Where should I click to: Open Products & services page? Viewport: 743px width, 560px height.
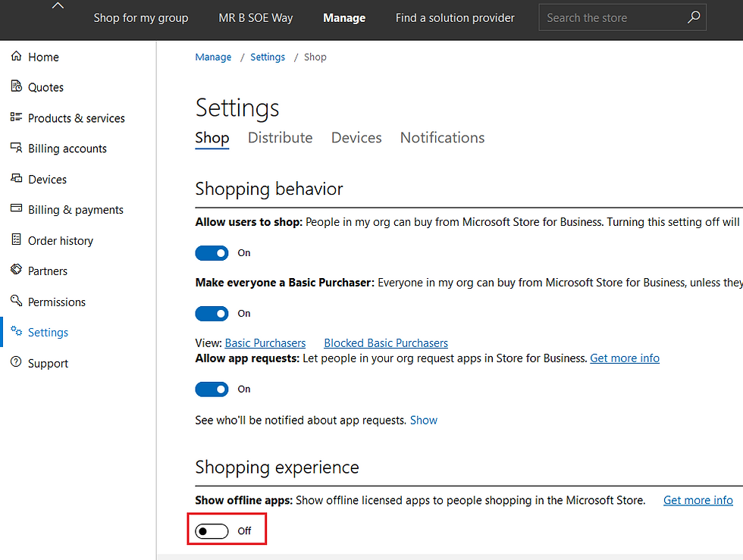pos(77,118)
